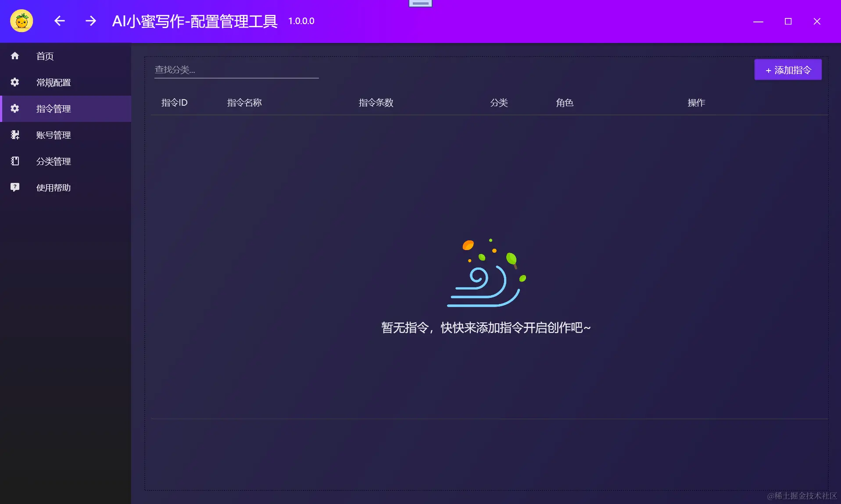Screen dimensions: 841x504
Task: Close the application window
Action: point(817,21)
